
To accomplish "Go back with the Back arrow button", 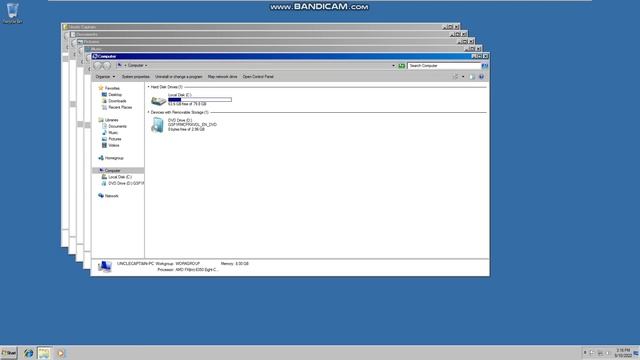I will coord(98,65).
